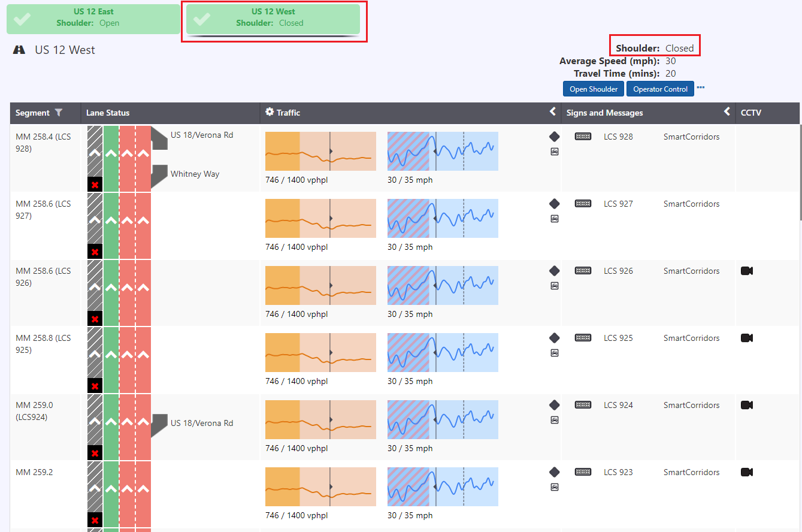Screen dimensions: 802x532
Task: Open the CCTV camera for LCS 924
Action: (747, 405)
